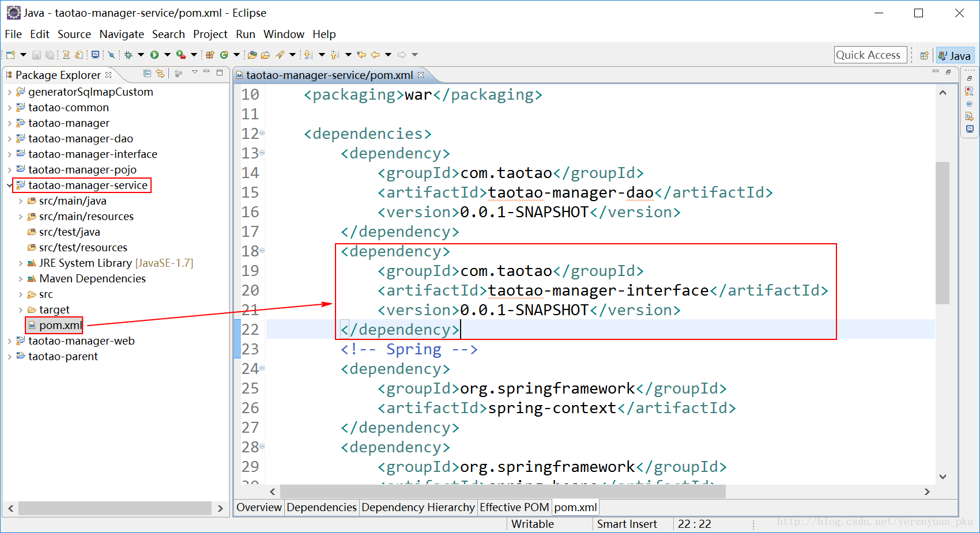Open Back history dropdown arrow
Screen dimensions: 980x533
point(388,55)
